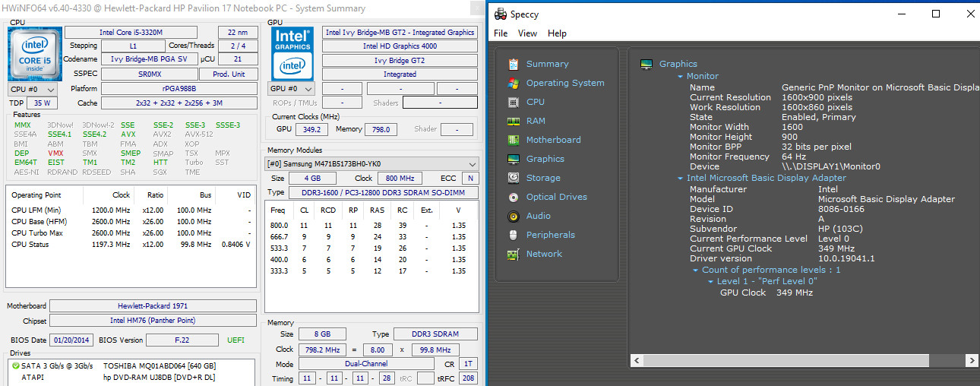Click the Network icon in Speccy sidebar

pyautogui.click(x=513, y=254)
